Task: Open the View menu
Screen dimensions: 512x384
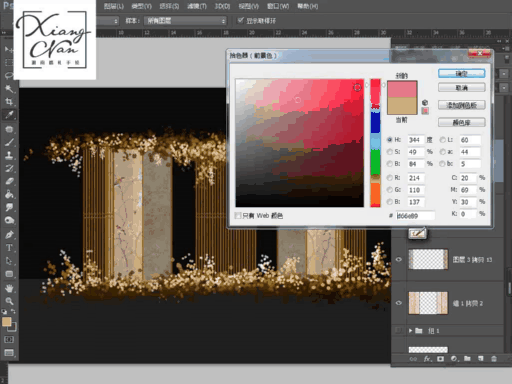Action: click(x=249, y=6)
